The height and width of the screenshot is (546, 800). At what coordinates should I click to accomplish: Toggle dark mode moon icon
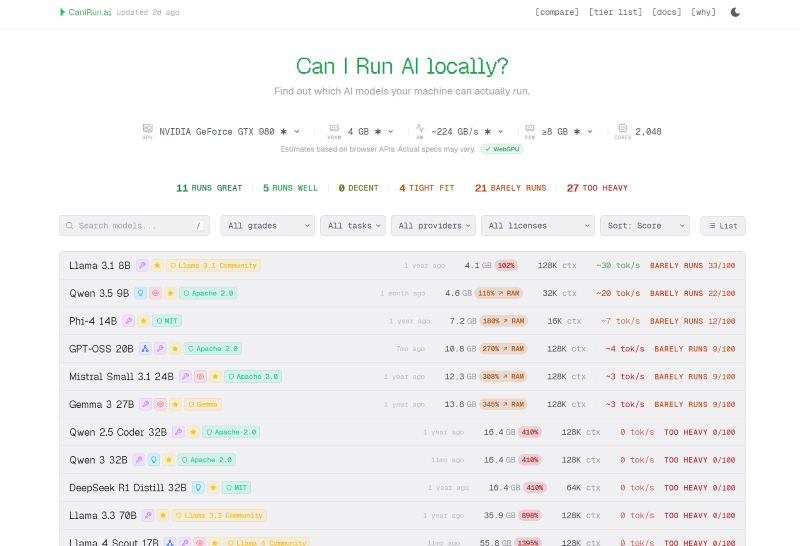pyautogui.click(x=735, y=12)
